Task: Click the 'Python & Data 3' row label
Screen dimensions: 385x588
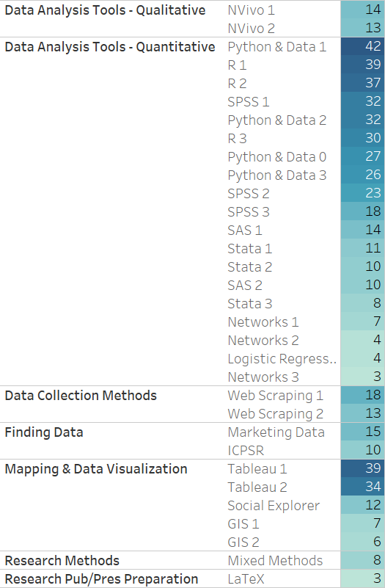Action: pyautogui.click(x=277, y=175)
